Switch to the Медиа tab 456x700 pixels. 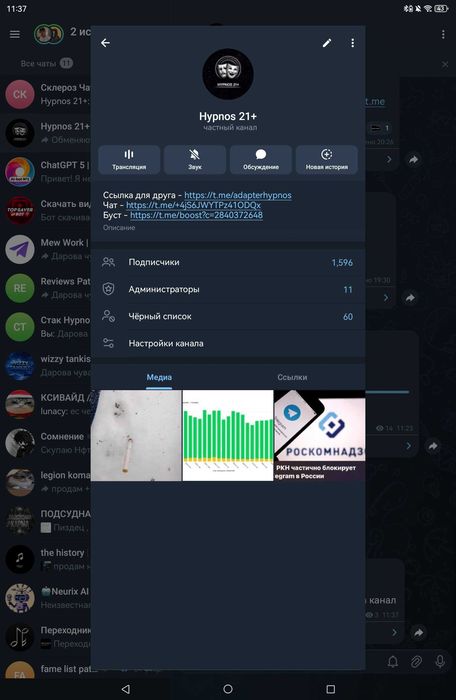(x=159, y=377)
